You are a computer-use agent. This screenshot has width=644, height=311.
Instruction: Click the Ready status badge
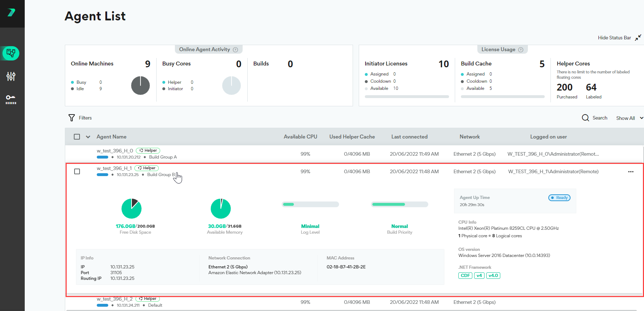click(559, 198)
